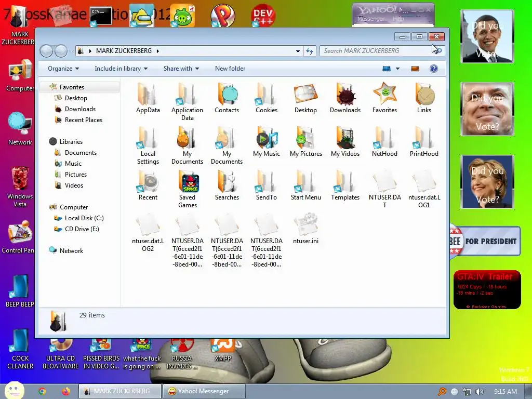Click the volume speaker tray icon
This screenshot has width=532, height=399.
(479, 392)
